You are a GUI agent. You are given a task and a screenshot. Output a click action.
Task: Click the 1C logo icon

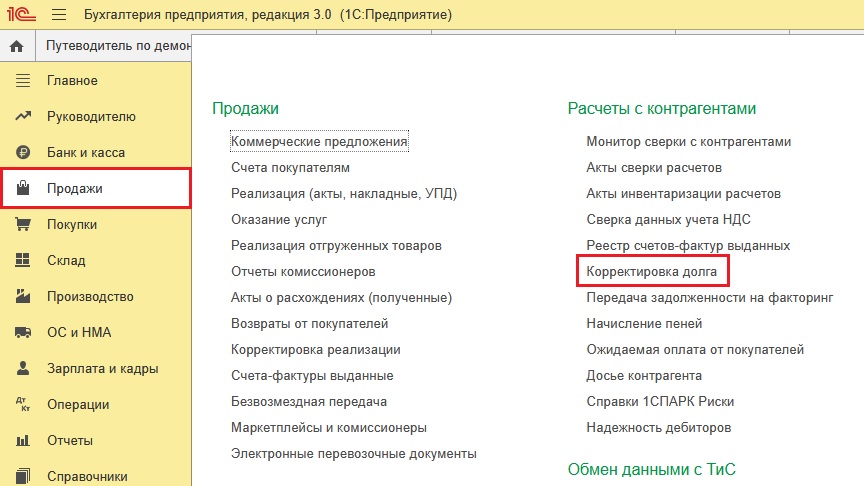pos(21,14)
